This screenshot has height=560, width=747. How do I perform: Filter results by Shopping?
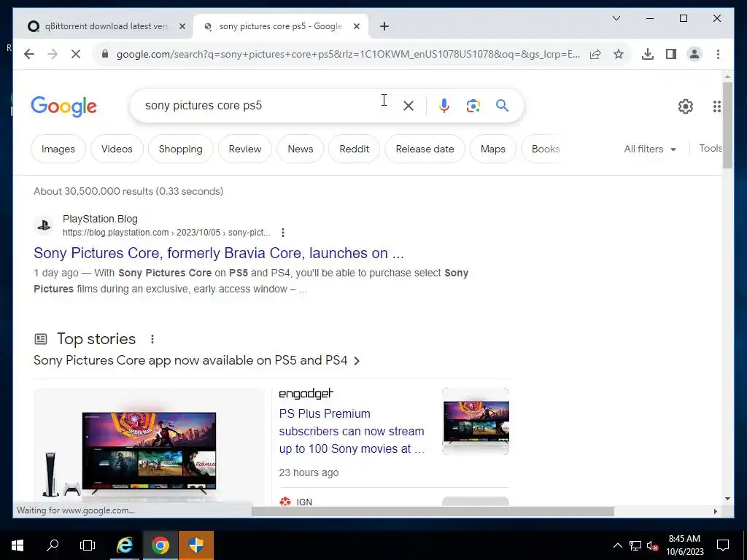coord(181,149)
